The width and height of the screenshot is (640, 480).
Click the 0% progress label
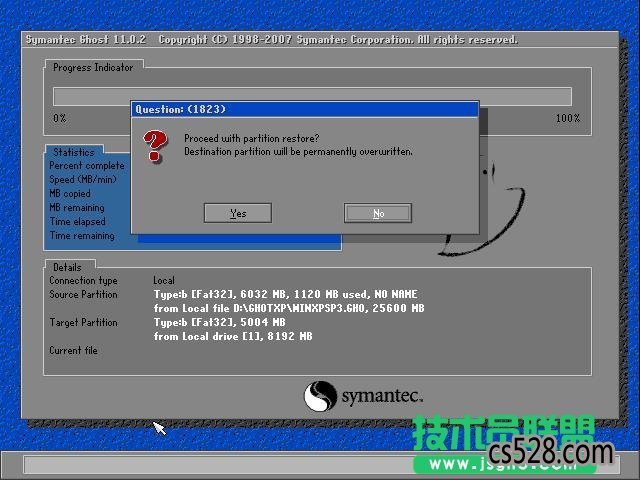[60, 118]
